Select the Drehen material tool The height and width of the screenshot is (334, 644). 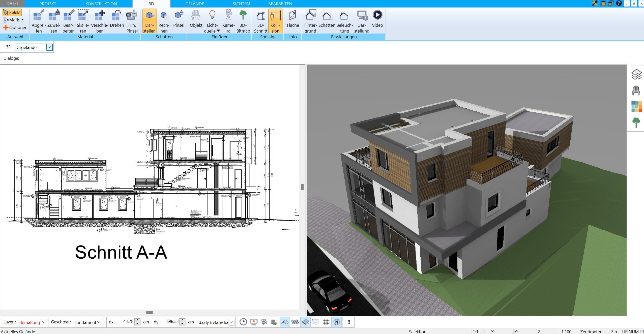117,19
